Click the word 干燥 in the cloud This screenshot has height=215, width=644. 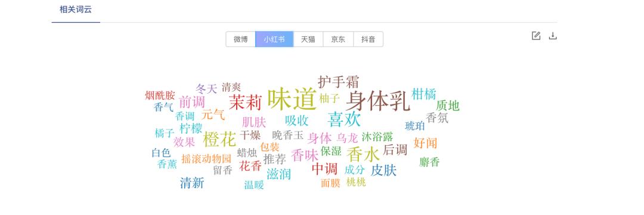pyautogui.click(x=250, y=135)
